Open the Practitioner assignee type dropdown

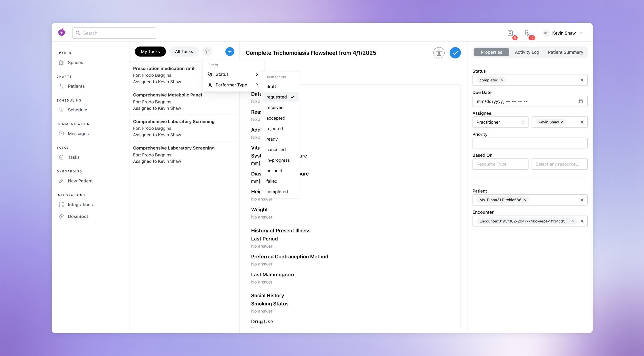pos(500,122)
